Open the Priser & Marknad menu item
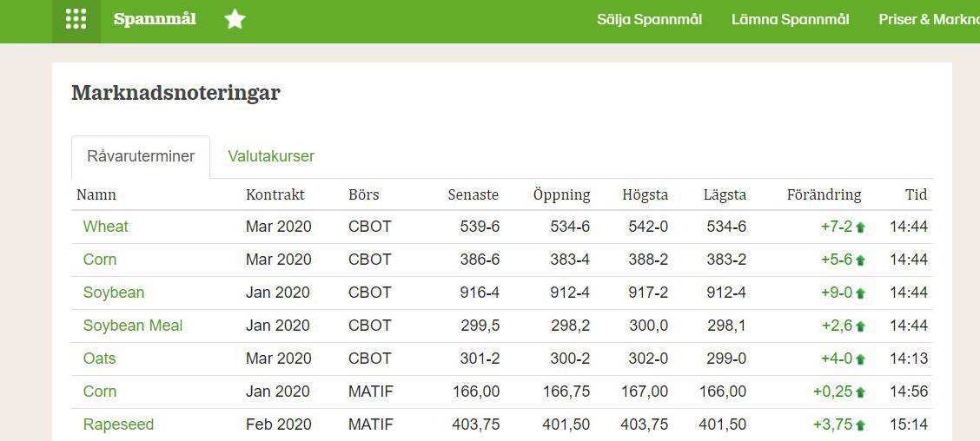This screenshot has width=980, height=441. click(930, 19)
